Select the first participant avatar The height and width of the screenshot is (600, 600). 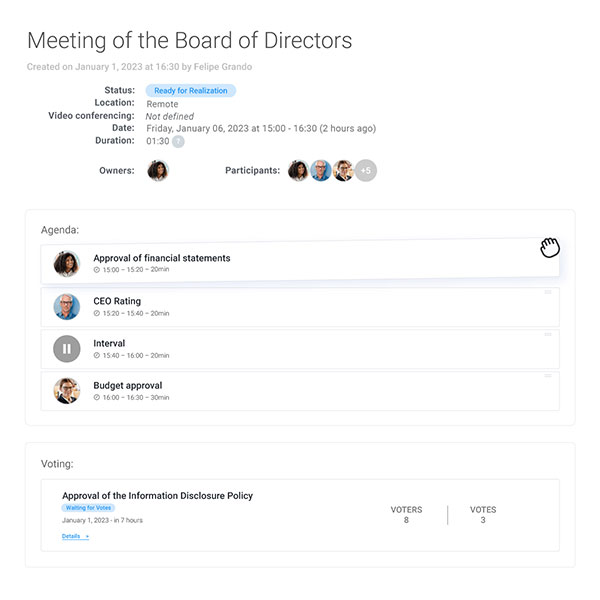pos(298,170)
